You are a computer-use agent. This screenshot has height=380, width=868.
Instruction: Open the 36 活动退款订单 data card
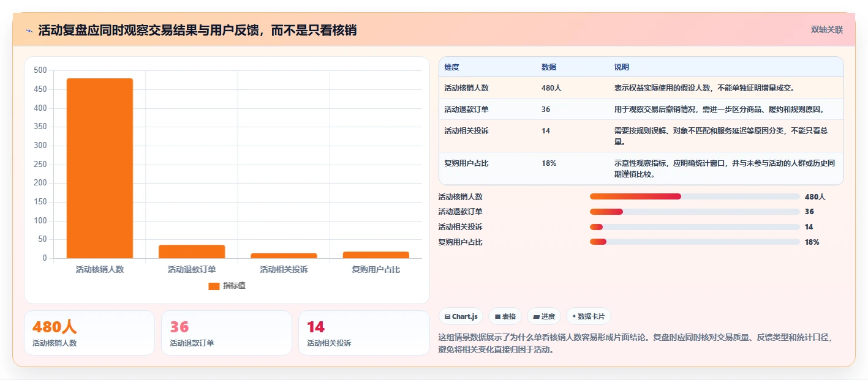[227, 333]
